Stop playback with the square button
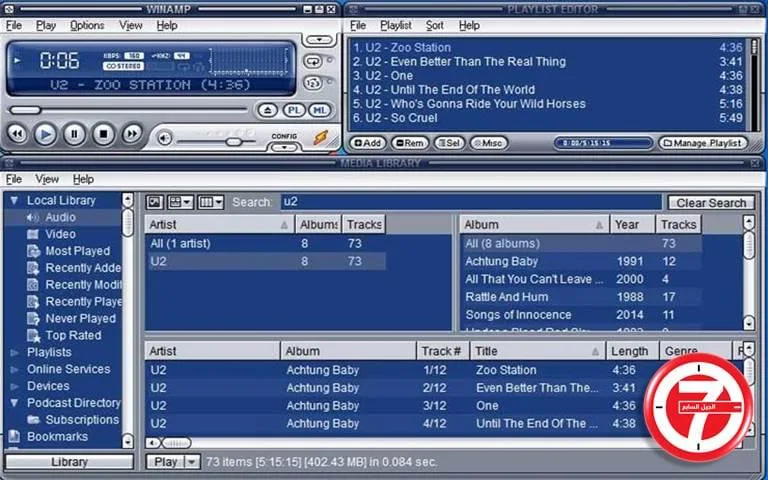The height and width of the screenshot is (480, 768). click(103, 134)
